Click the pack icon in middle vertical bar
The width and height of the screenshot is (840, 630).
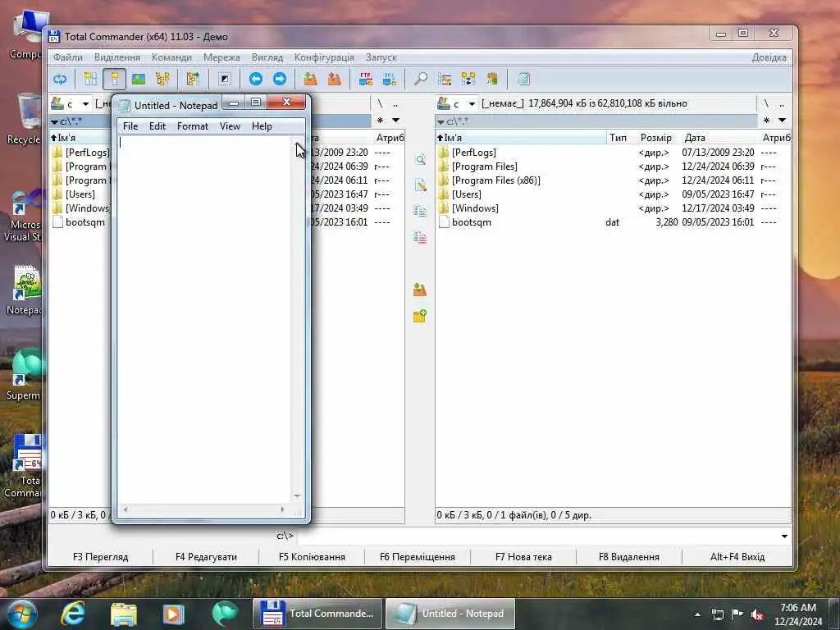[x=421, y=290]
